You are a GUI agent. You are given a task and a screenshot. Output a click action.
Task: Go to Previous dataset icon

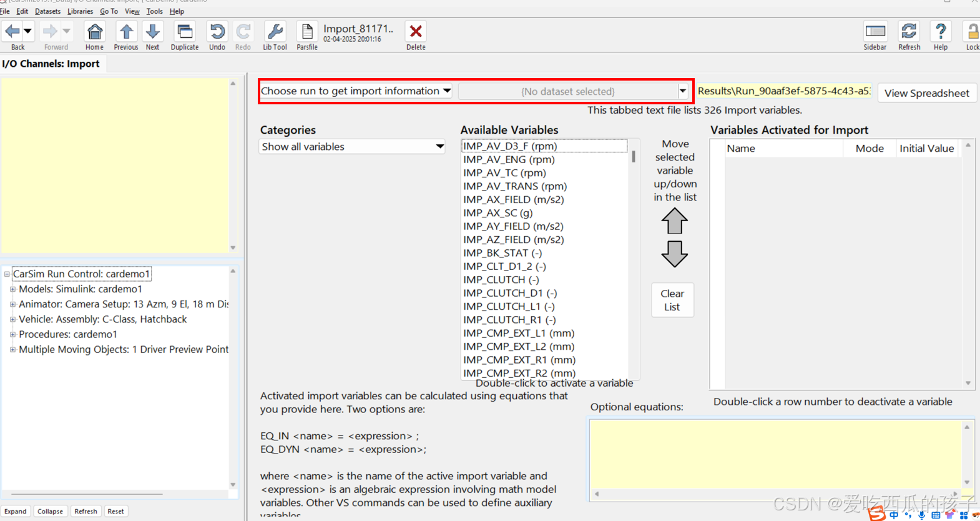click(126, 31)
